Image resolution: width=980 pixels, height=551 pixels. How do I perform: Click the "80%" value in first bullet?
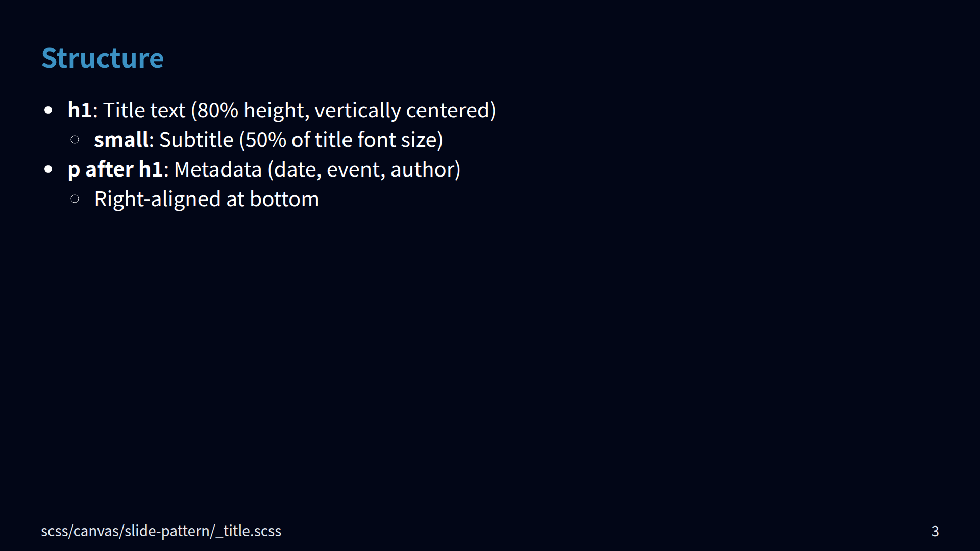click(217, 110)
